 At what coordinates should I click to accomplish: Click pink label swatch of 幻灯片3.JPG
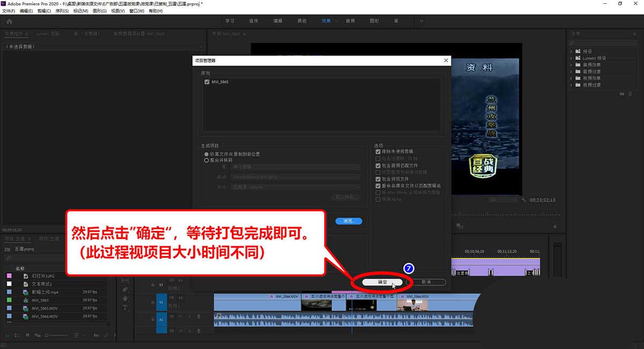[x=9, y=276]
